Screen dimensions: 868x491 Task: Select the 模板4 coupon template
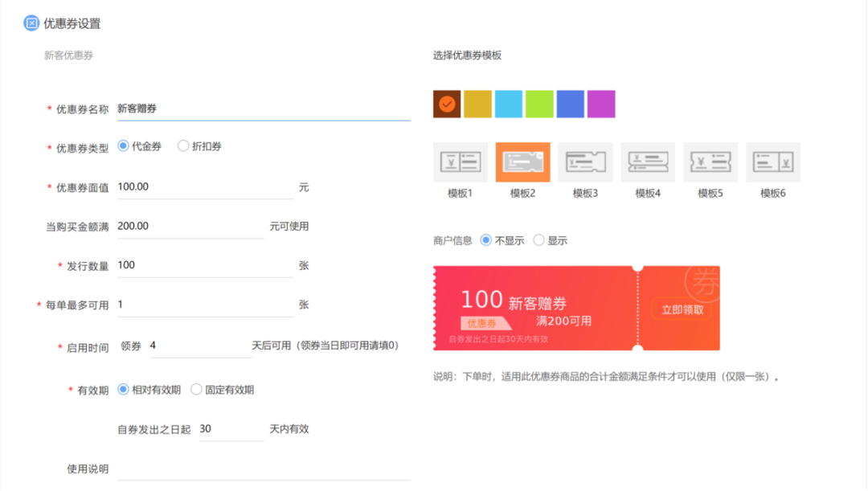648,162
